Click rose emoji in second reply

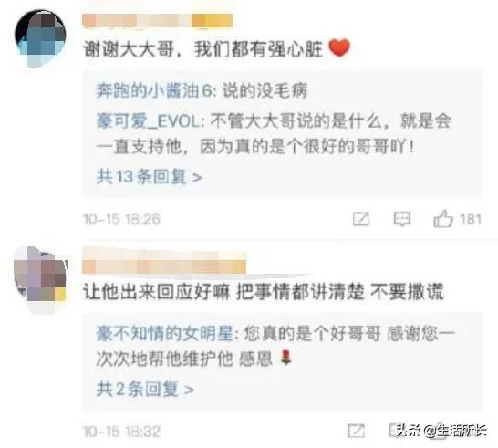[286, 358]
